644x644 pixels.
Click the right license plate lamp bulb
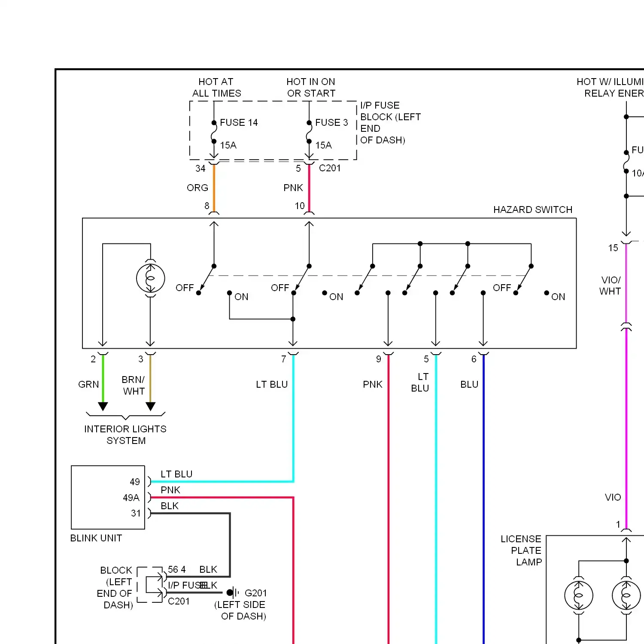(x=626, y=595)
